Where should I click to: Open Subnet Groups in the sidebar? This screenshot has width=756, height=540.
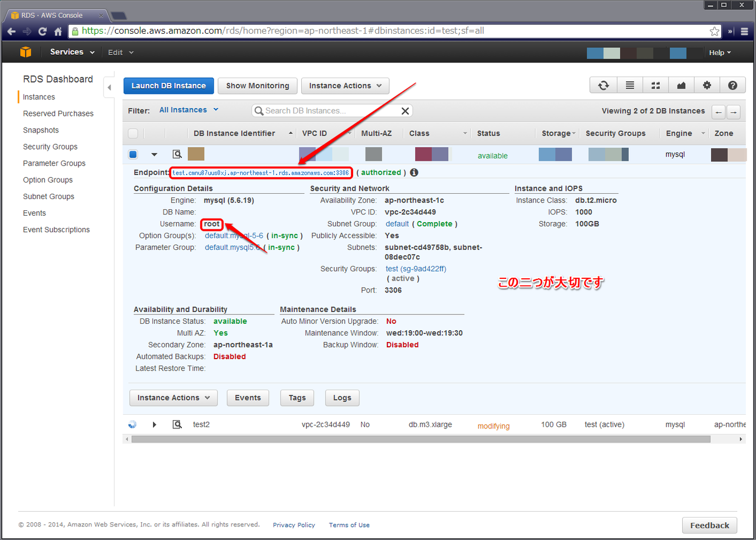point(49,196)
